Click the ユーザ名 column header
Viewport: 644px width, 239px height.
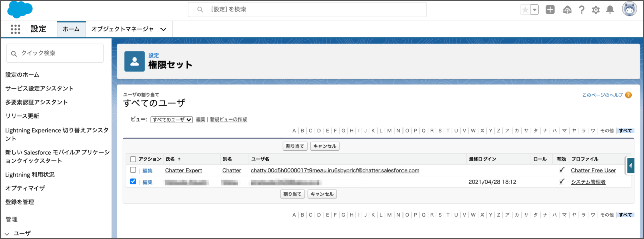(x=260, y=159)
